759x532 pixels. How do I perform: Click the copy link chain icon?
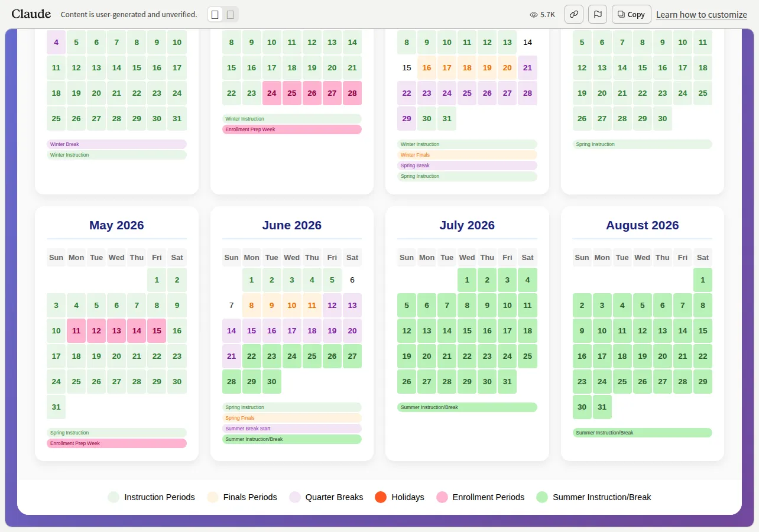click(574, 14)
